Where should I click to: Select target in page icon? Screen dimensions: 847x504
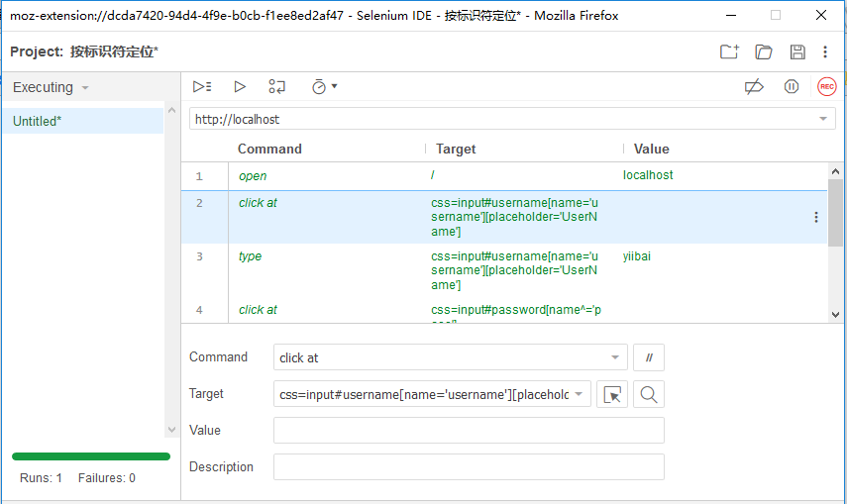(x=612, y=394)
